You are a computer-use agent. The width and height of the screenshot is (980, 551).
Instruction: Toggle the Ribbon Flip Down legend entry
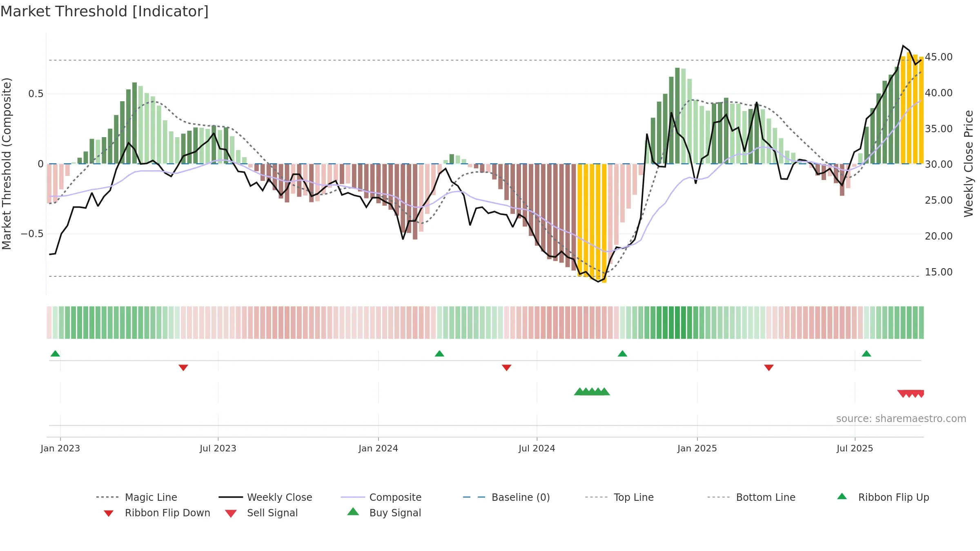click(157, 513)
